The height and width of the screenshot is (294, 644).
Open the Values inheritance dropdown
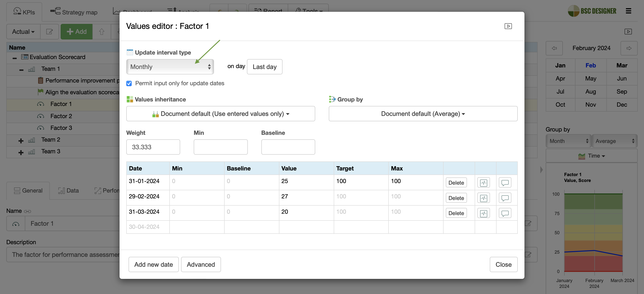221,114
